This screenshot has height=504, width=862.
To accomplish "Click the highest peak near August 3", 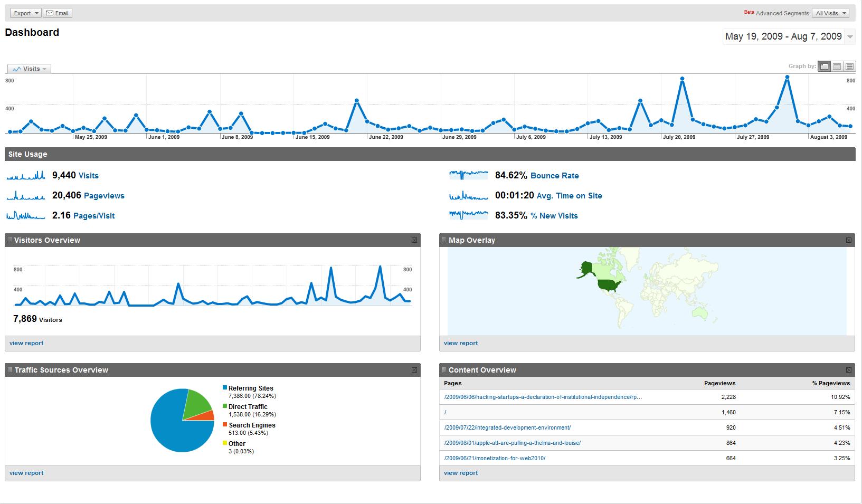I will 787,77.
